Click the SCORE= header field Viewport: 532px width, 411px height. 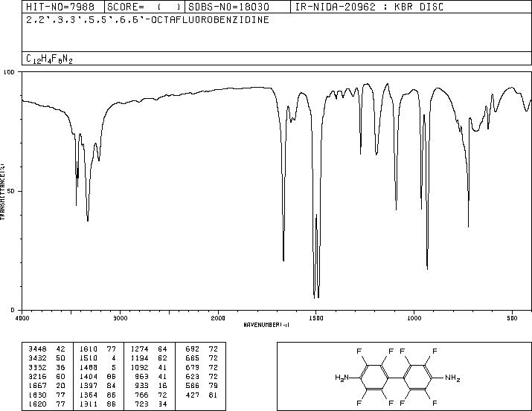pyautogui.click(x=144, y=7)
